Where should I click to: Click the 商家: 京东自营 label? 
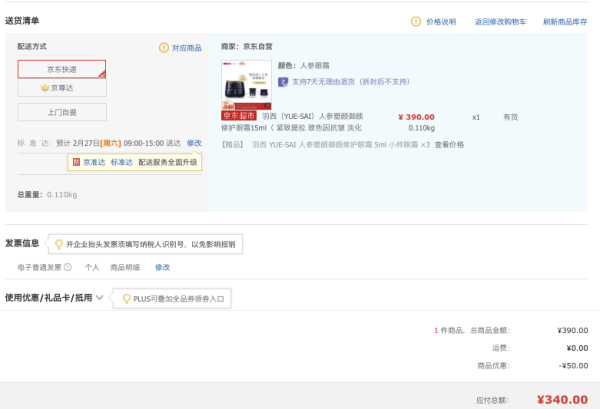coord(247,47)
